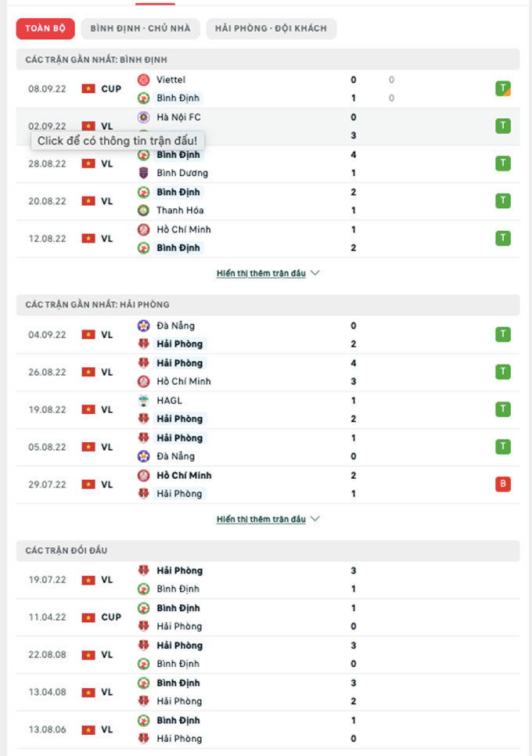Click red B result badge for 29.07.22 match

coord(503,484)
